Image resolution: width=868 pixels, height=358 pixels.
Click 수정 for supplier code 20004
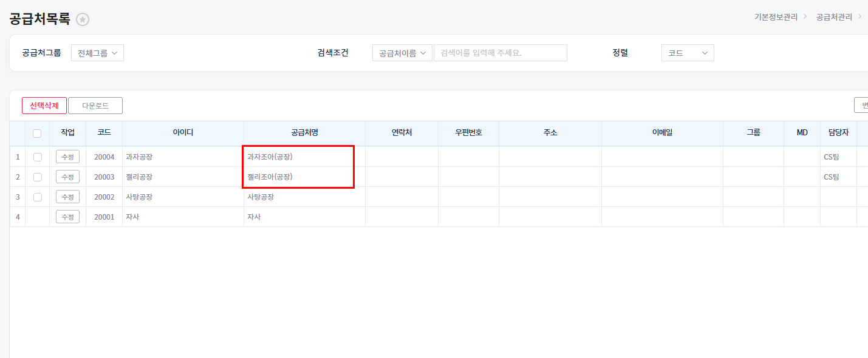(x=67, y=157)
